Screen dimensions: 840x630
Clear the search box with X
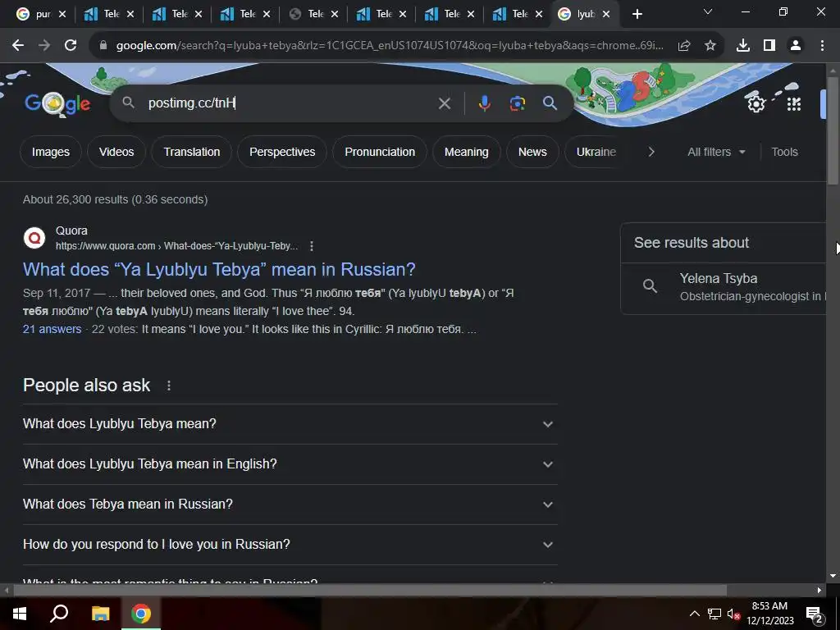[x=444, y=103]
